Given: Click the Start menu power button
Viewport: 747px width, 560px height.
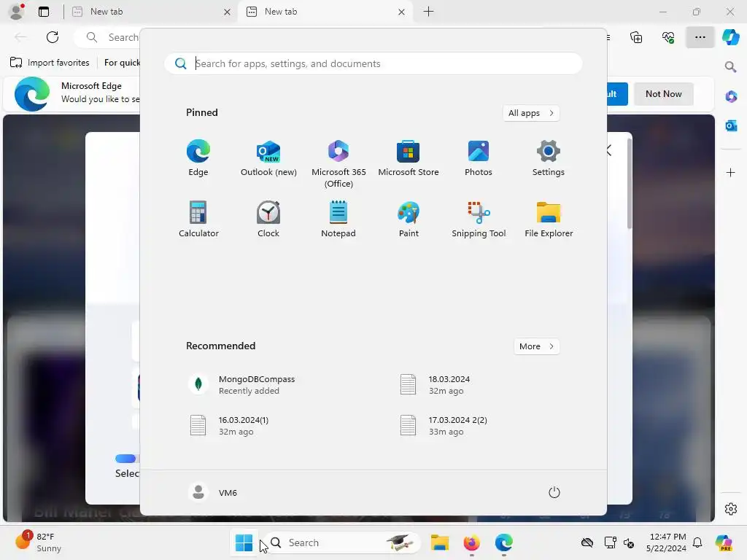Looking at the screenshot, I should pos(554,492).
